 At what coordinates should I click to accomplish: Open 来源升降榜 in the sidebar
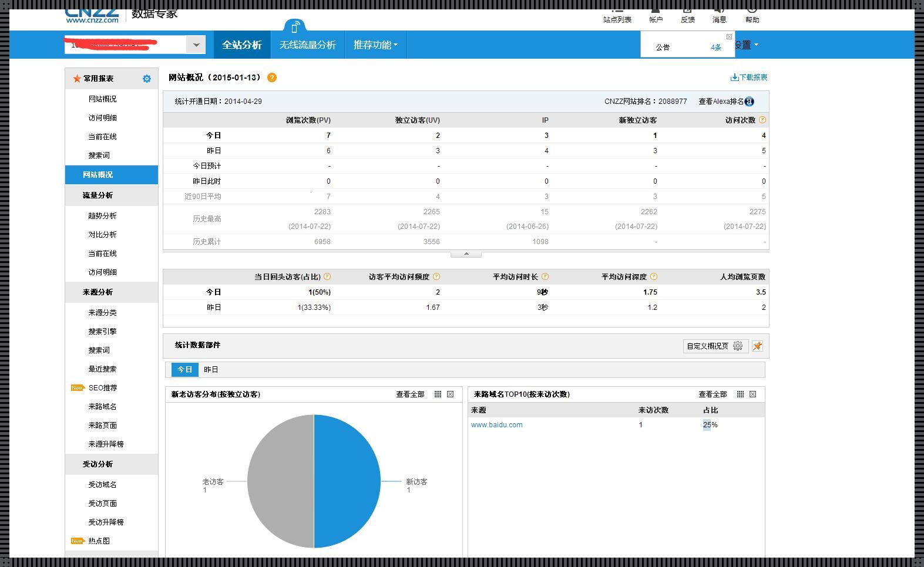click(106, 444)
